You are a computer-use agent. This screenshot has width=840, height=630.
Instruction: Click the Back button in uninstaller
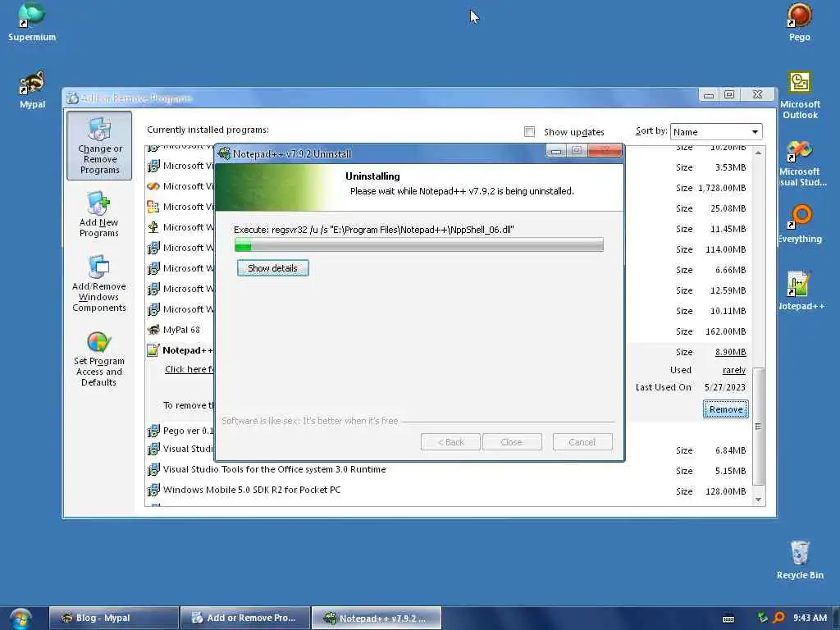click(450, 442)
